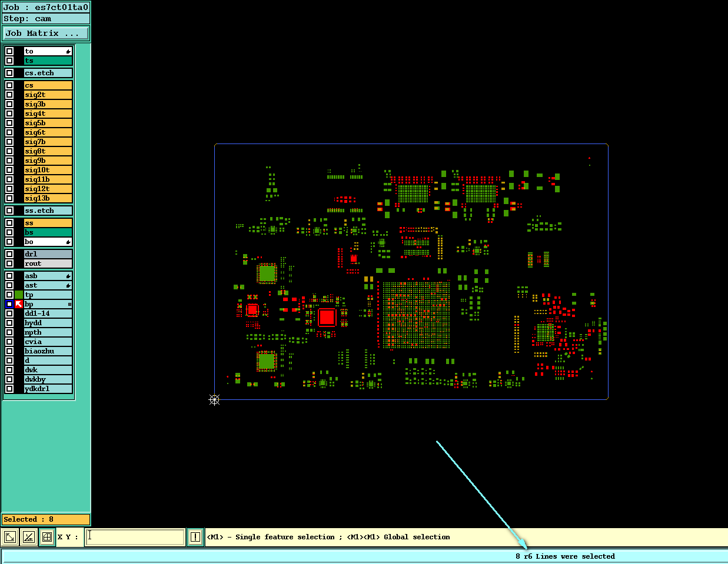Select the sig5b layer name
Image resolution: width=728 pixels, height=564 pixels.
(48, 123)
